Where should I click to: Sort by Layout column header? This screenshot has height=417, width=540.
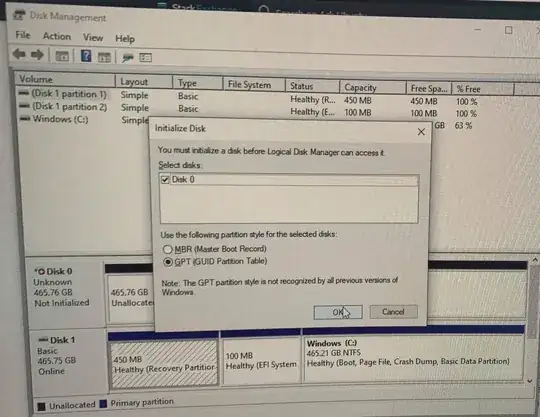tap(144, 82)
